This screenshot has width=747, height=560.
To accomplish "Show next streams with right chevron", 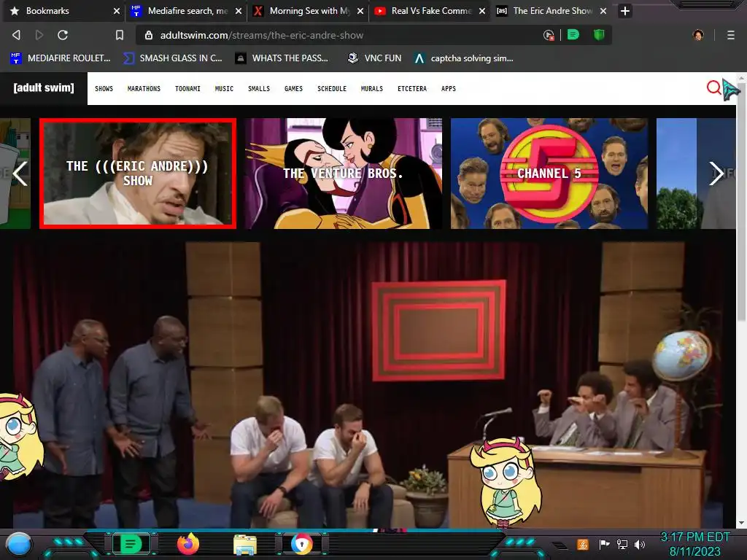I will click(x=716, y=174).
